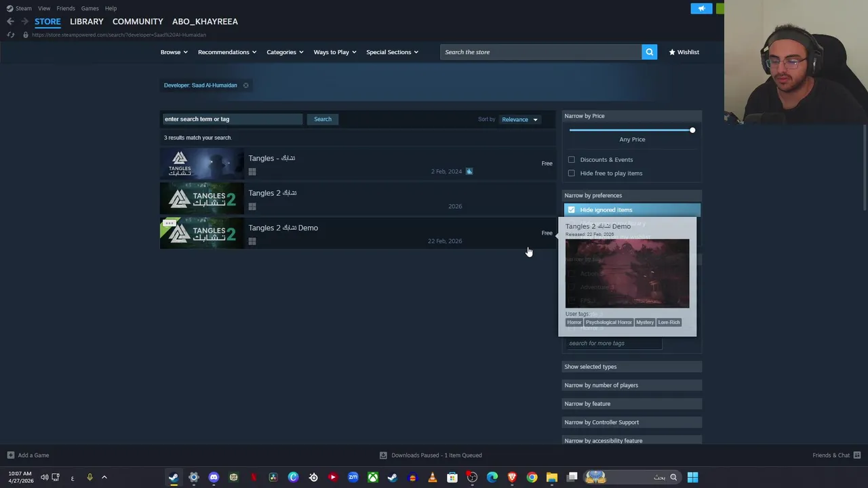The image size is (868, 488).
Task: Open Discord from the taskbar
Action: pos(214,477)
